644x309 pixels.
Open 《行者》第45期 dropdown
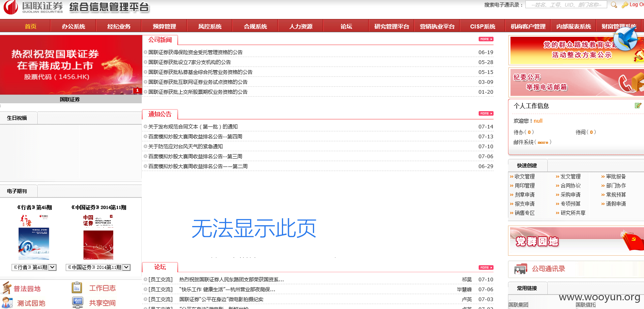[34, 267]
